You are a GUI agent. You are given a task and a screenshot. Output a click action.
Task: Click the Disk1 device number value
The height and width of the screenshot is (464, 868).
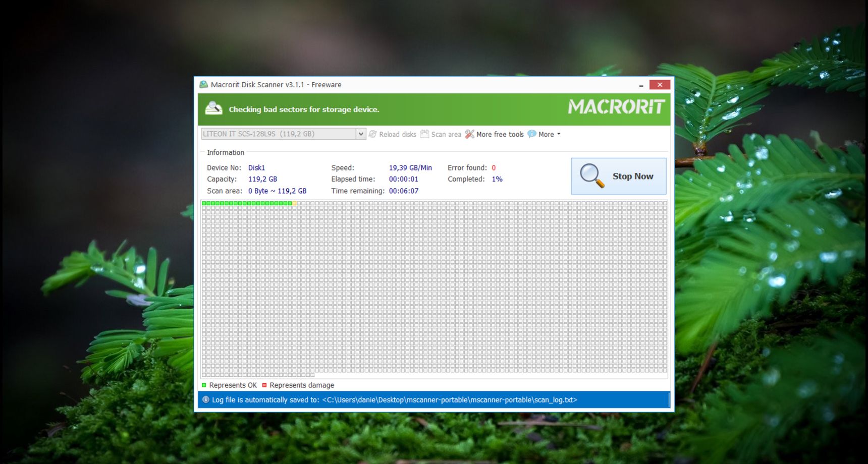pos(256,167)
